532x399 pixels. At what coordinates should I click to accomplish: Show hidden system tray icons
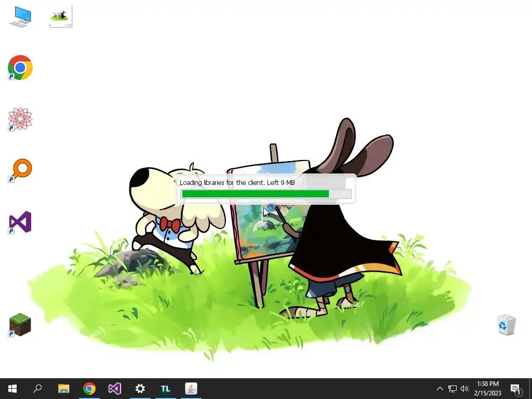(440, 389)
